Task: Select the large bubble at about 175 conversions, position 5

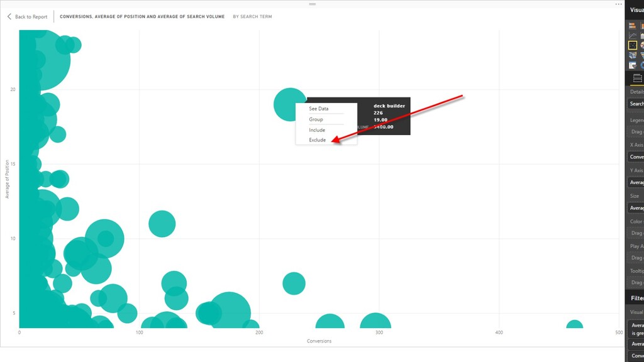Action: (232, 310)
